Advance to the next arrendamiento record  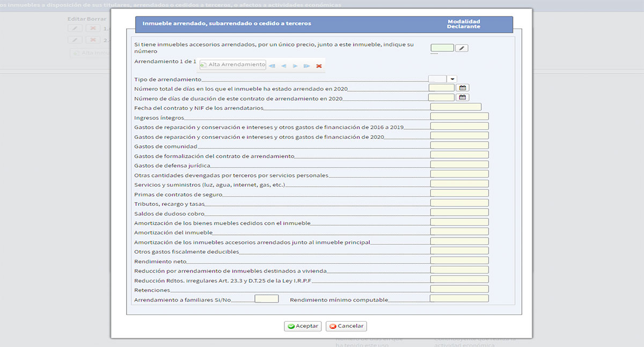295,65
